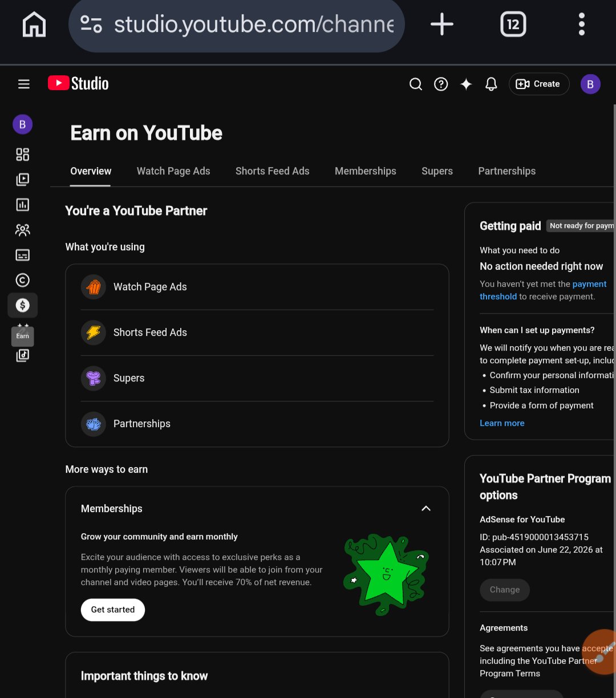Open a new browser tab with plus icon
616x698 pixels.
[x=441, y=25]
